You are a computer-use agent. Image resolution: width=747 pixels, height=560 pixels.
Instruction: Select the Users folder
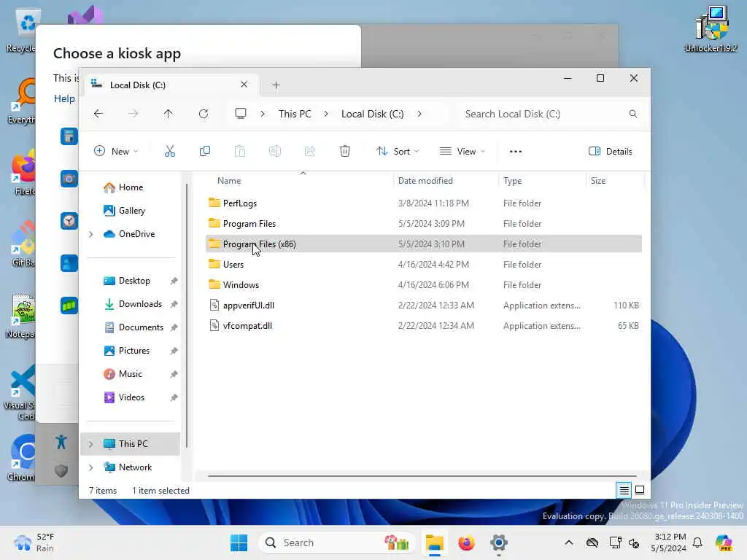point(424,264)
